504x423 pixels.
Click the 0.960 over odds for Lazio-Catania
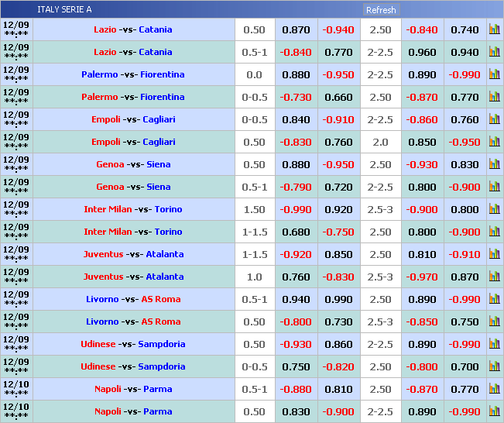pyautogui.click(x=422, y=52)
